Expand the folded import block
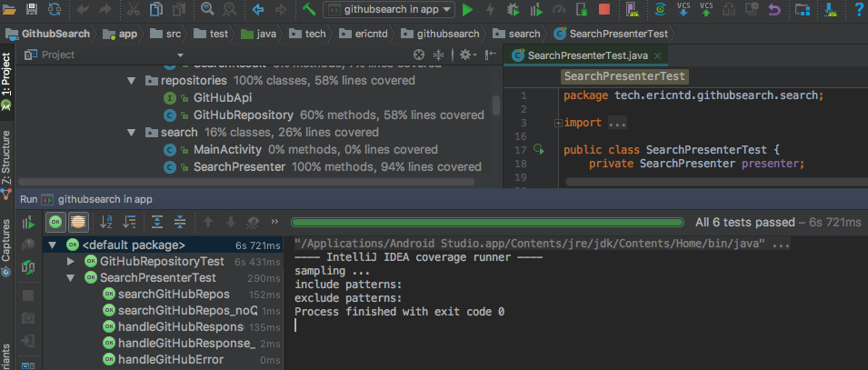This screenshot has height=370, width=868. pyautogui.click(x=559, y=123)
